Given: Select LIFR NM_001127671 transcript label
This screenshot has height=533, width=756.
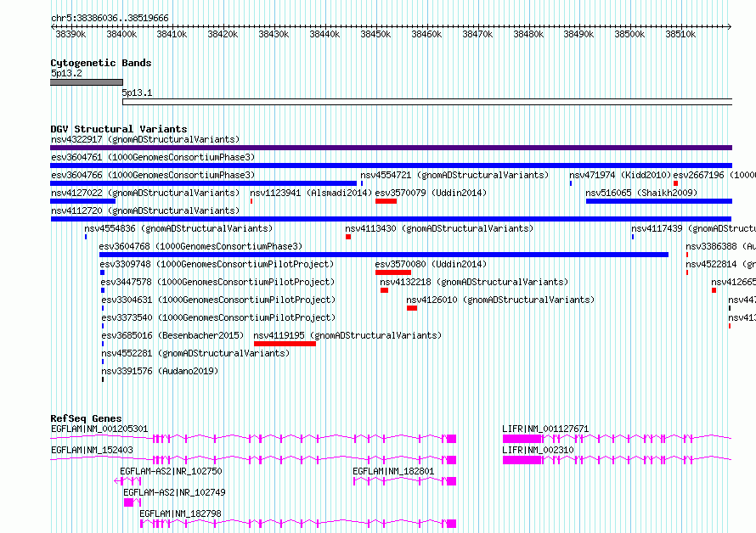Looking at the screenshot, I should point(545,429).
